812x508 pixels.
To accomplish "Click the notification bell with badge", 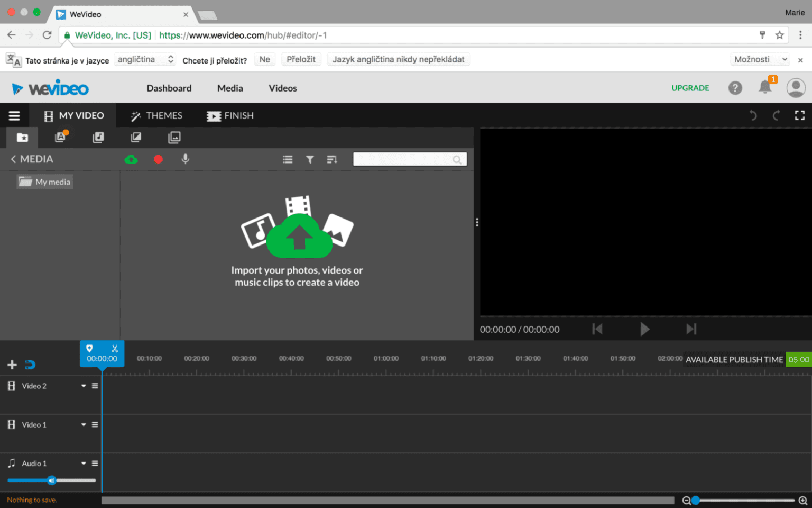I will click(765, 87).
